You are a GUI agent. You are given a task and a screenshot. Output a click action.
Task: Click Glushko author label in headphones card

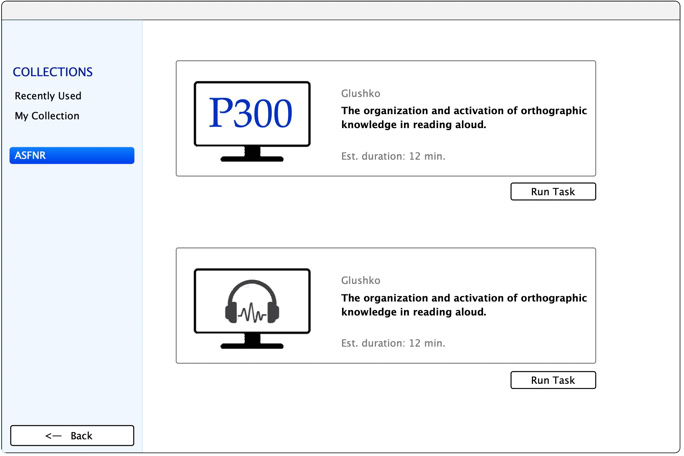[361, 281]
